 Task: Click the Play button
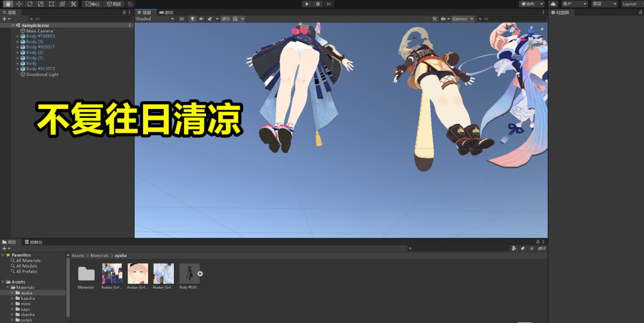pos(307,4)
